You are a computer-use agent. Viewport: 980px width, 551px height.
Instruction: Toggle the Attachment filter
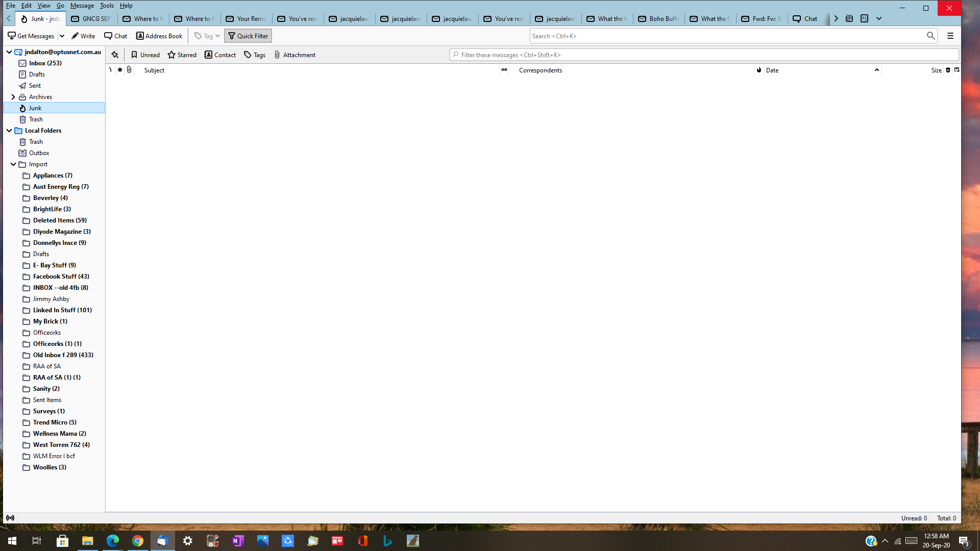click(x=295, y=55)
